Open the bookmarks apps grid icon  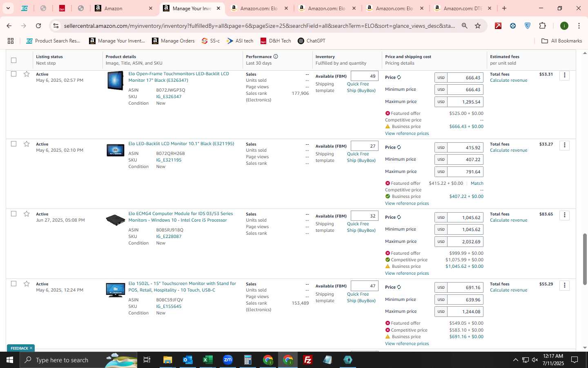click(x=11, y=41)
